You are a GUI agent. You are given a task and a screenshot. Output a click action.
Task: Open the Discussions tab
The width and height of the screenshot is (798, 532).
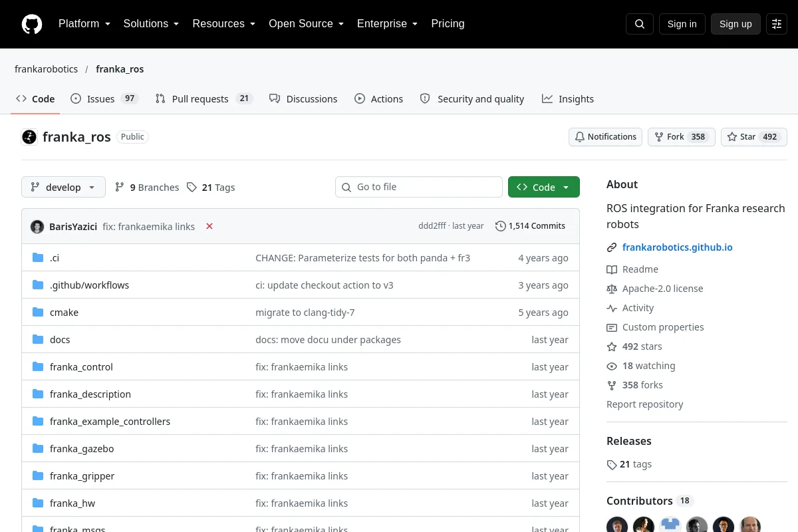(303, 99)
